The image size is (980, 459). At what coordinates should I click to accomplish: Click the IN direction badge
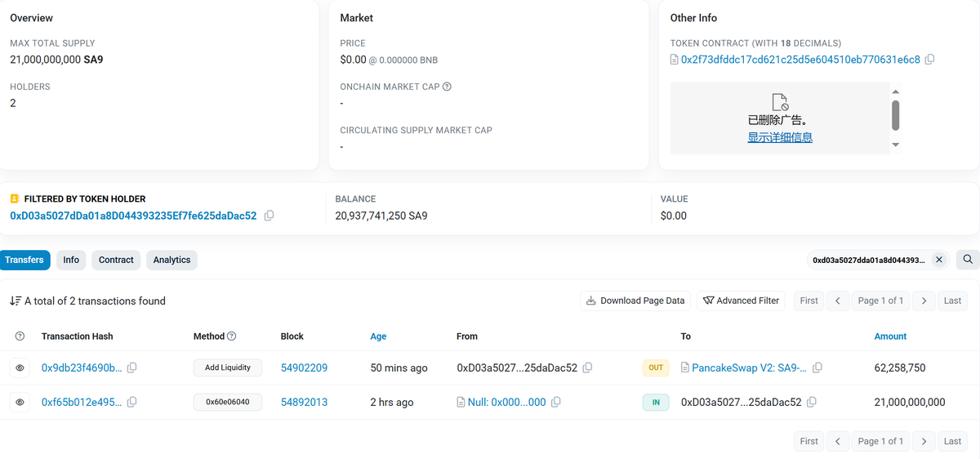(656, 402)
